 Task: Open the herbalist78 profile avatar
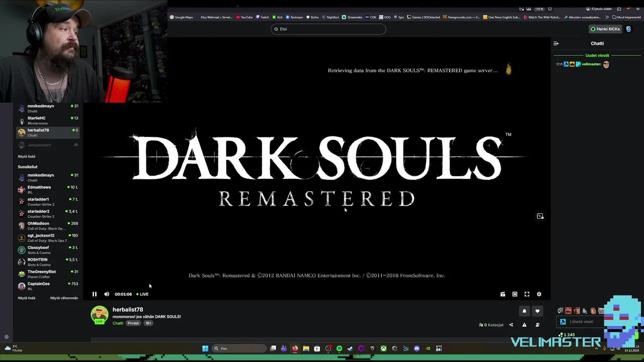coord(100,315)
